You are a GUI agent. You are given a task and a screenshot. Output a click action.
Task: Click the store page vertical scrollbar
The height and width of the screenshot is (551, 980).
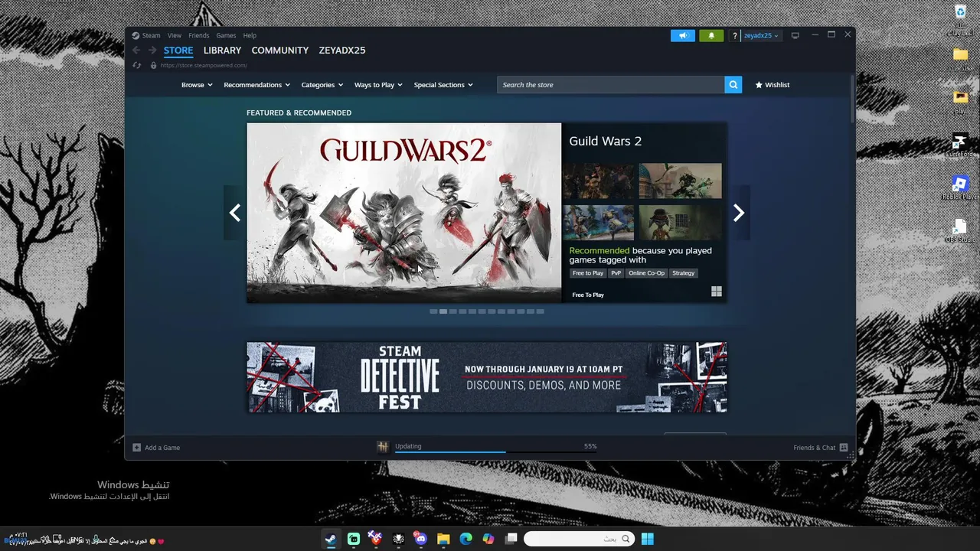tap(851, 98)
